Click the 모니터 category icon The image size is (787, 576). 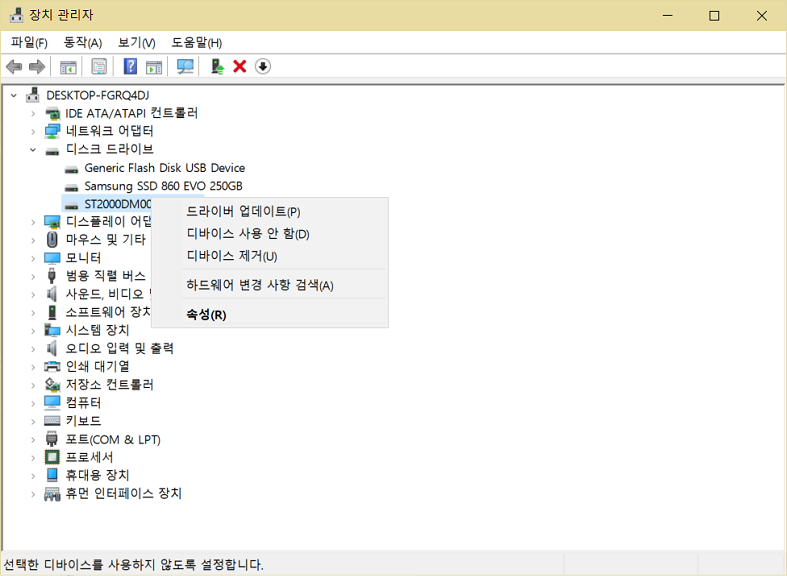[52, 258]
